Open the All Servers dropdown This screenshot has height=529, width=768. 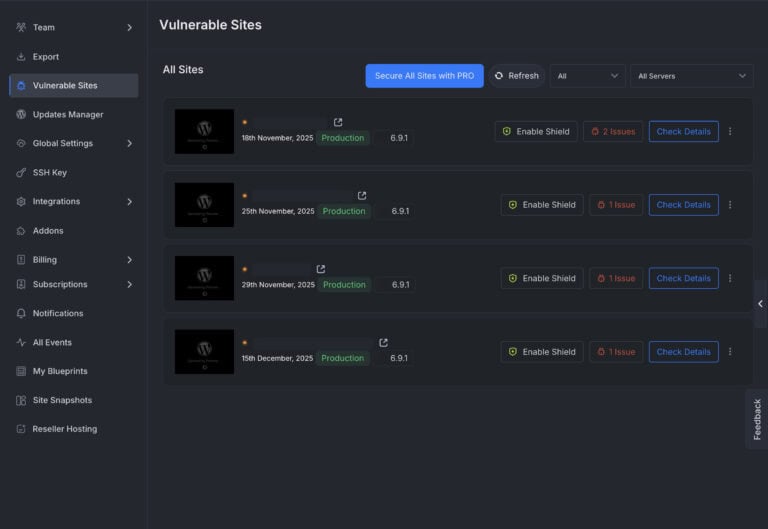tap(692, 76)
